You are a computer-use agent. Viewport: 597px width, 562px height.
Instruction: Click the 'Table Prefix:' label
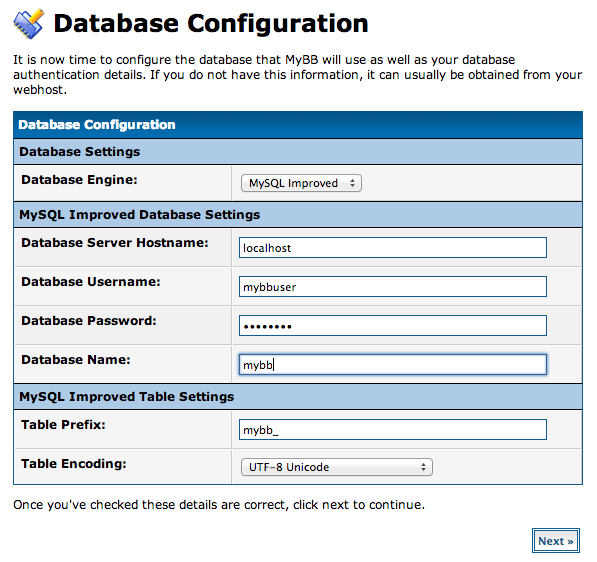coord(63,425)
